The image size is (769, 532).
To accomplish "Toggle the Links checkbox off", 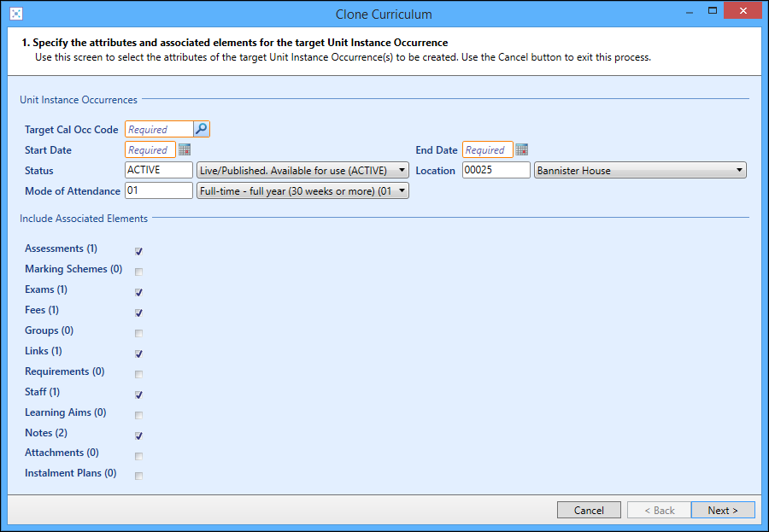I will pyautogui.click(x=138, y=354).
